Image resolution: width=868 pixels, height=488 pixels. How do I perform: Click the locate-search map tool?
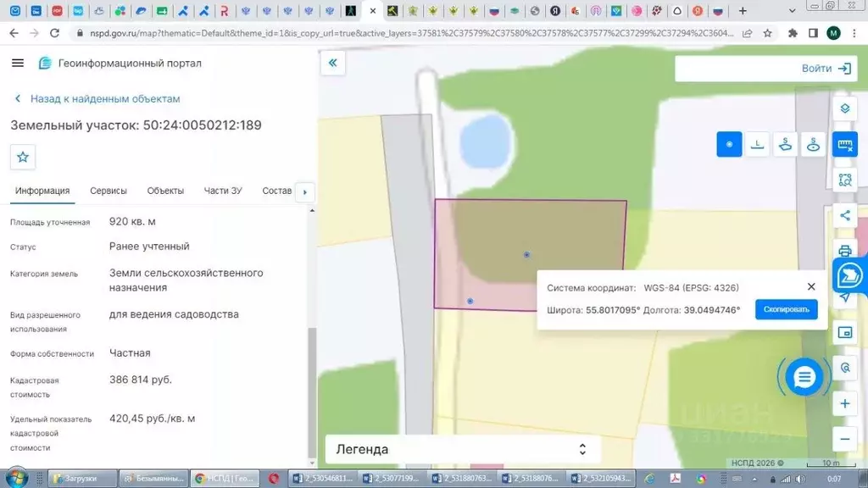pos(845,368)
